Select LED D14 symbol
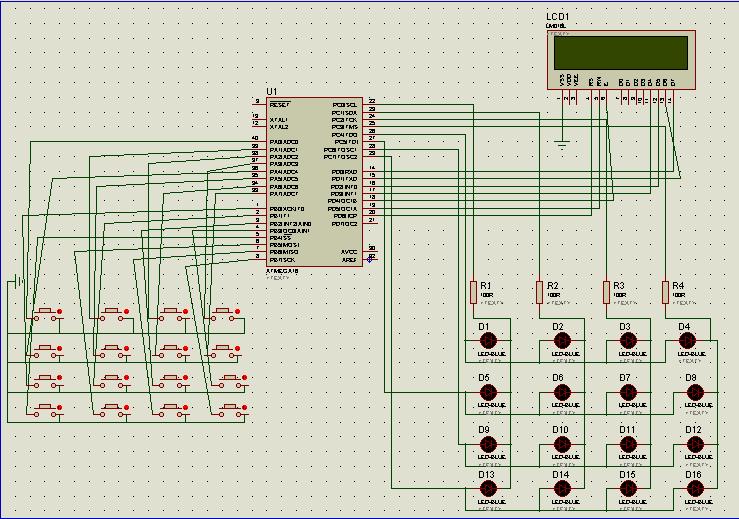 click(562, 488)
